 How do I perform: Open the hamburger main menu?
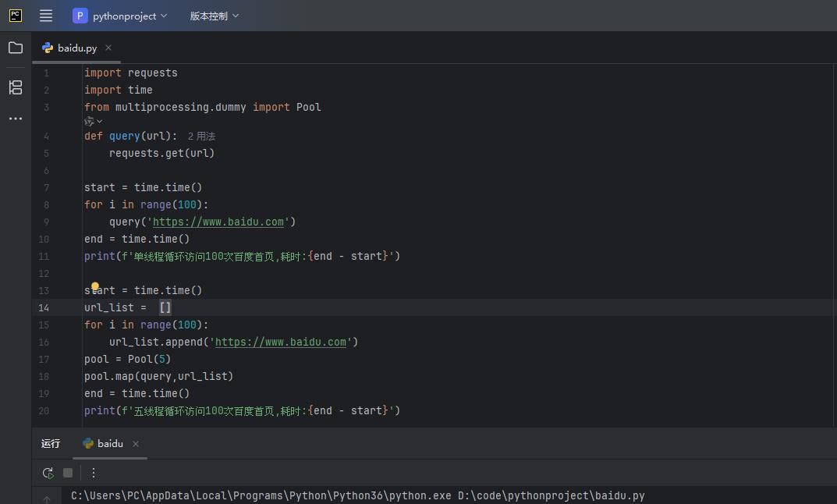coord(46,16)
